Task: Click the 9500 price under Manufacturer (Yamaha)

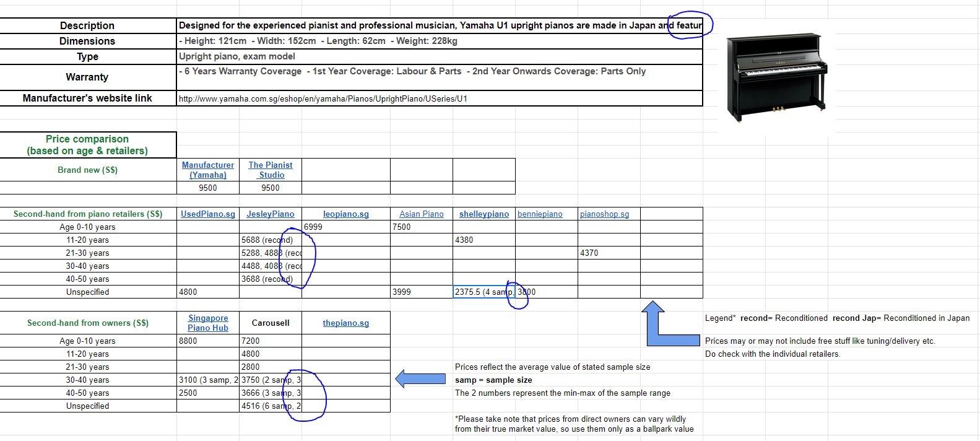Action: 208,188
